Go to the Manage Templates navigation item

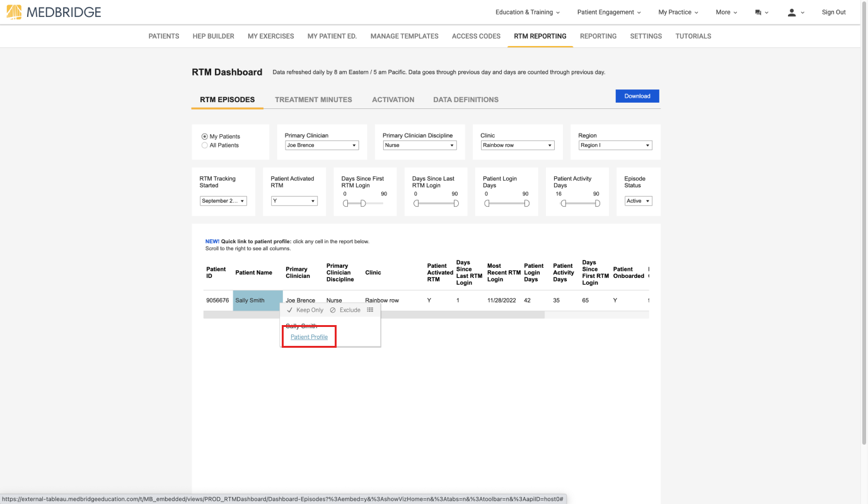[405, 37]
